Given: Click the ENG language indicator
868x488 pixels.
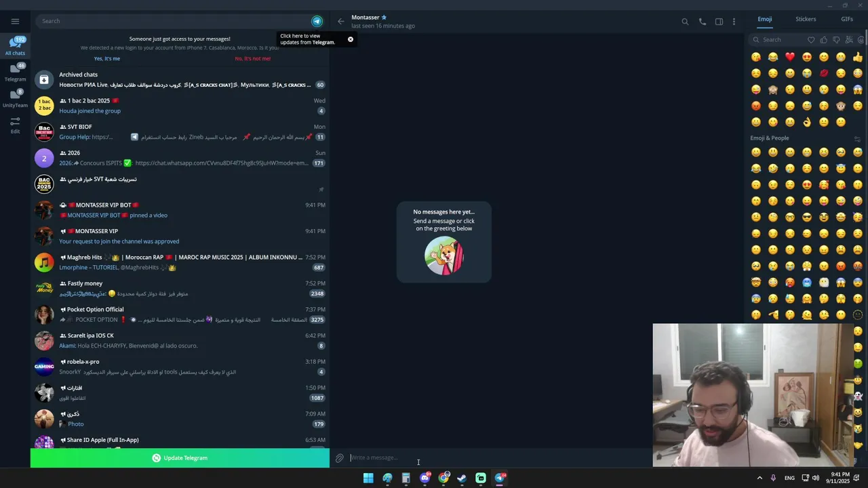Looking at the screenshot, I should point(789,478).
